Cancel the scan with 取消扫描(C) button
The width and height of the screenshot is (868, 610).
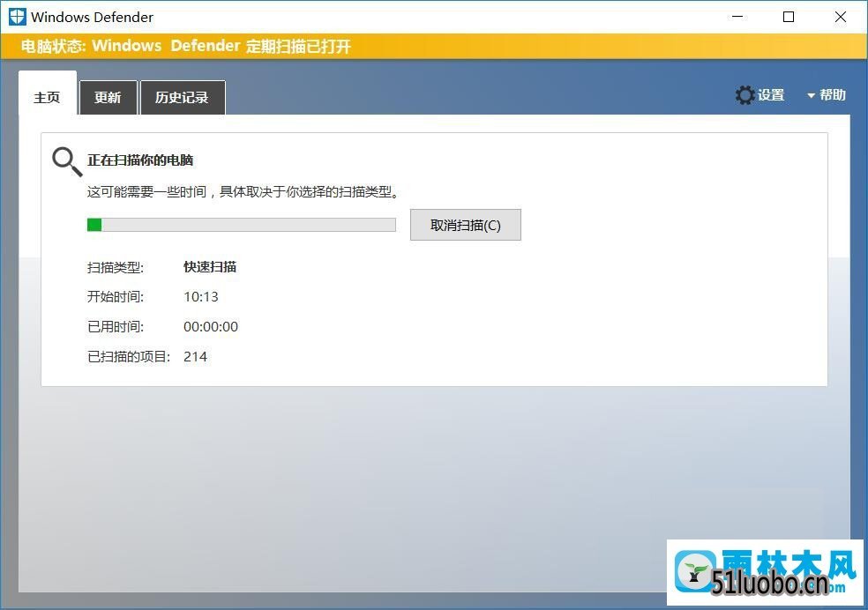click(466, 225)
